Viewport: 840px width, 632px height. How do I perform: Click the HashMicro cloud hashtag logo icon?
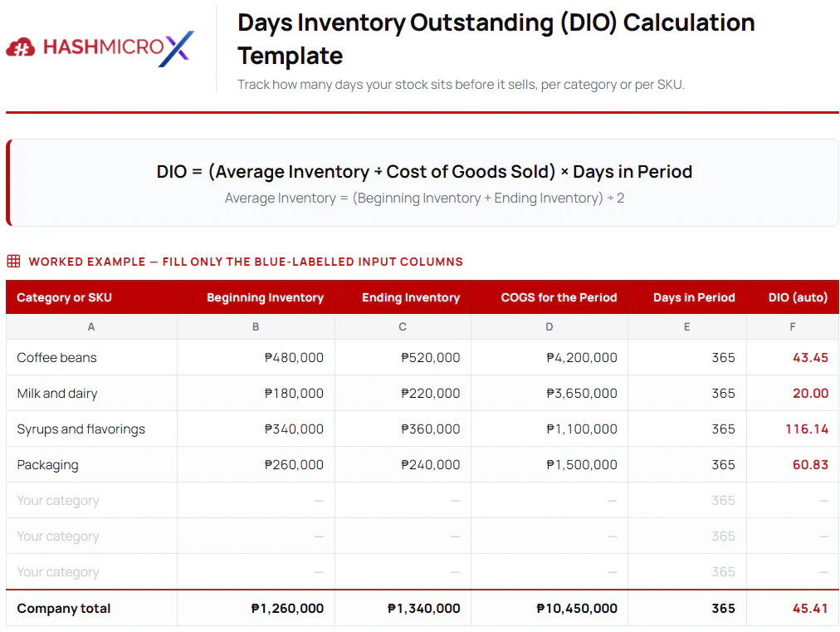[x=21, y=47]
